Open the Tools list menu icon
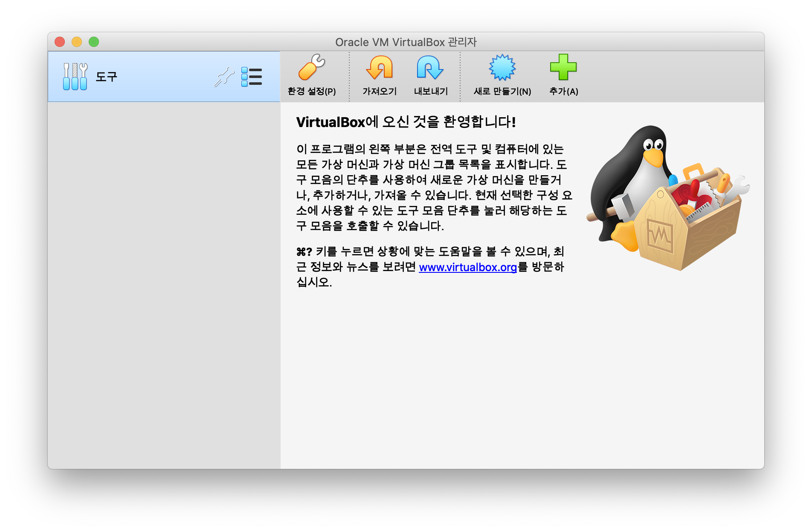The image size is (812, 532). 252,77
